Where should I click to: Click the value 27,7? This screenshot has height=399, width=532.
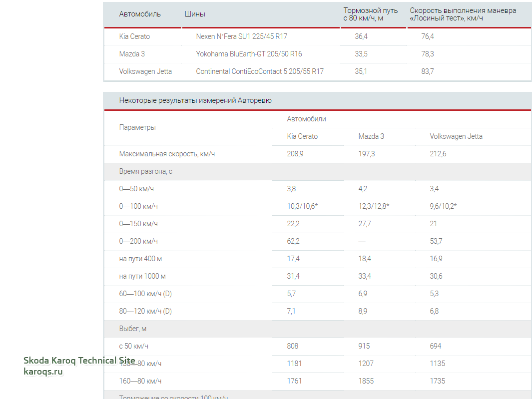click(x=364, y=224)
